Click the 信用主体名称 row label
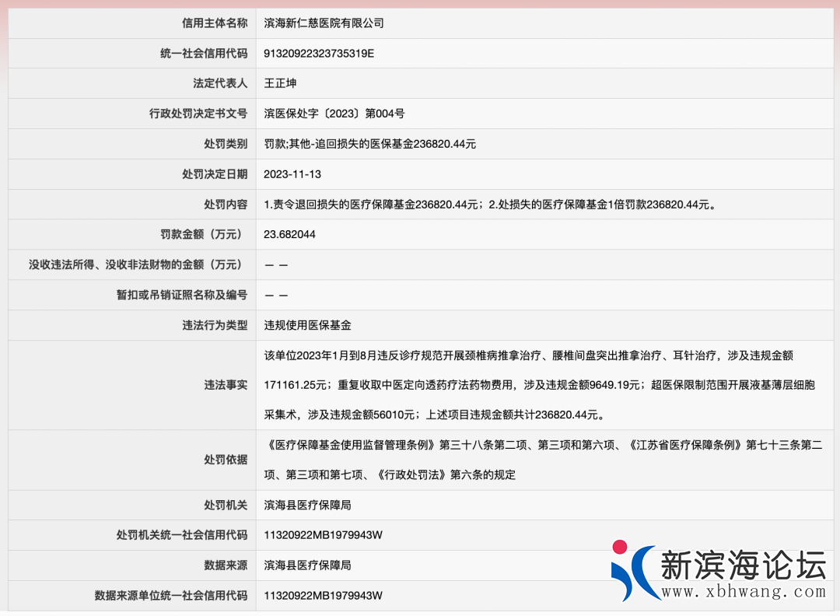This screenshot has width=840, height=616. coord(215,23)
